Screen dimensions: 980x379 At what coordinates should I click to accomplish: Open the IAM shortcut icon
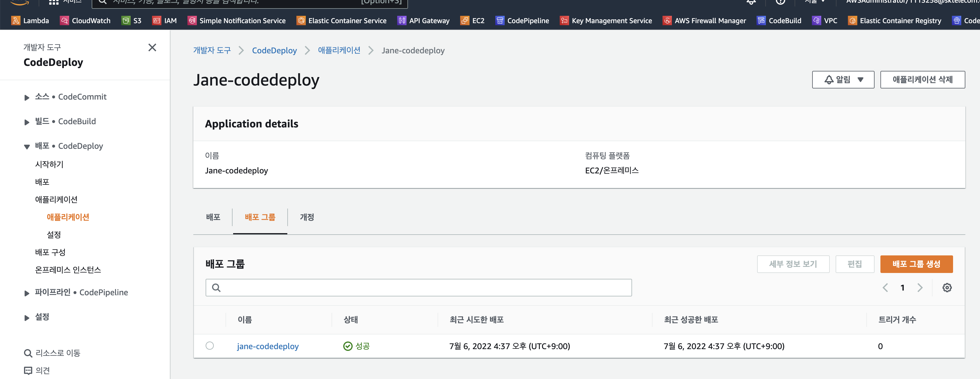pyautogui.click(x=156, y=21)
